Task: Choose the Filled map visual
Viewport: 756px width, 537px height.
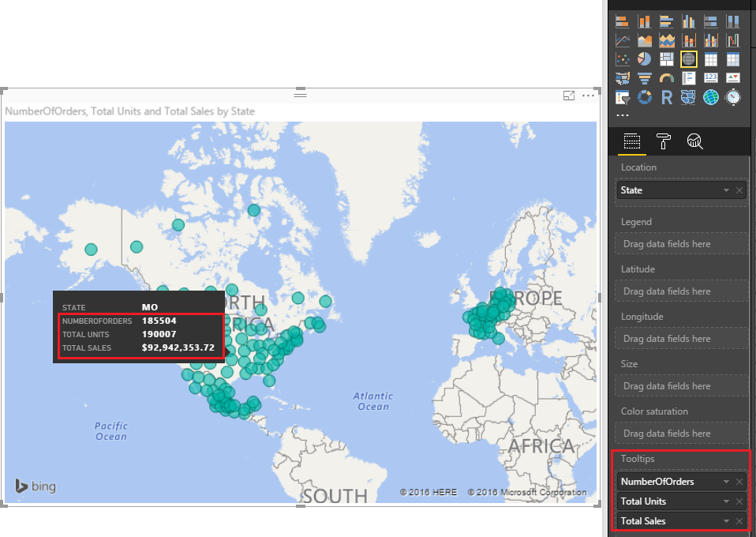Action: pos(622,78)
